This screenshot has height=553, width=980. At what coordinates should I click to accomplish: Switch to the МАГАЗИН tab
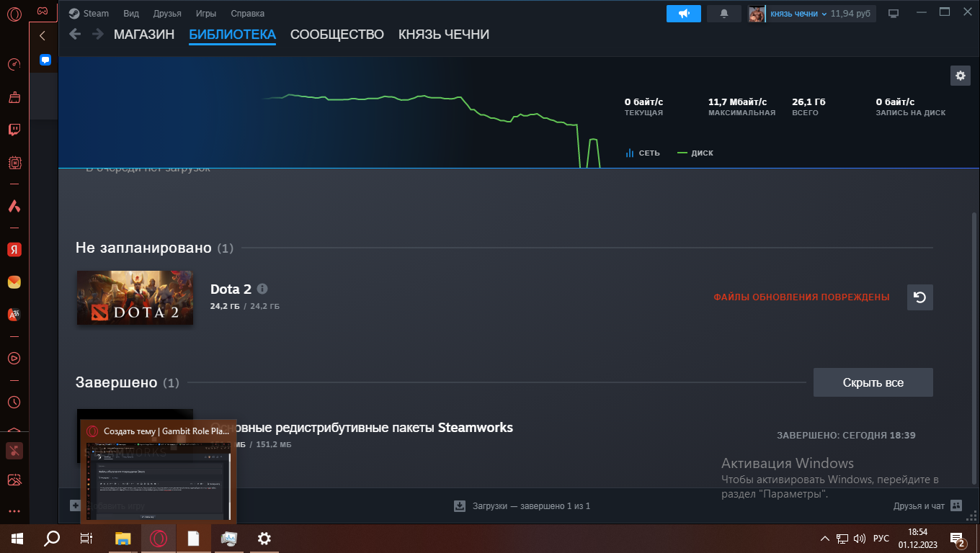click(x=144, y=35)
